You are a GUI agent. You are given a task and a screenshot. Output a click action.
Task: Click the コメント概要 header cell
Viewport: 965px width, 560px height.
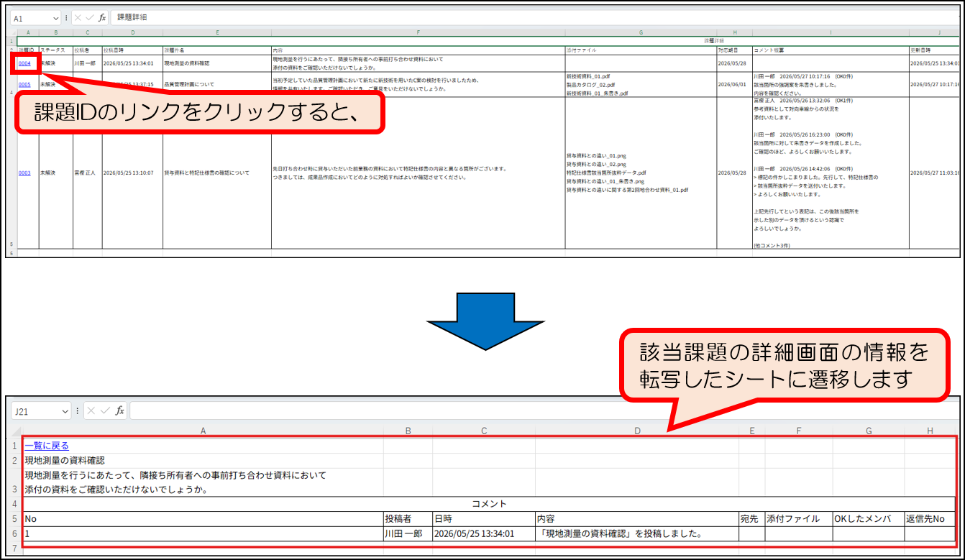coord(830,51)
